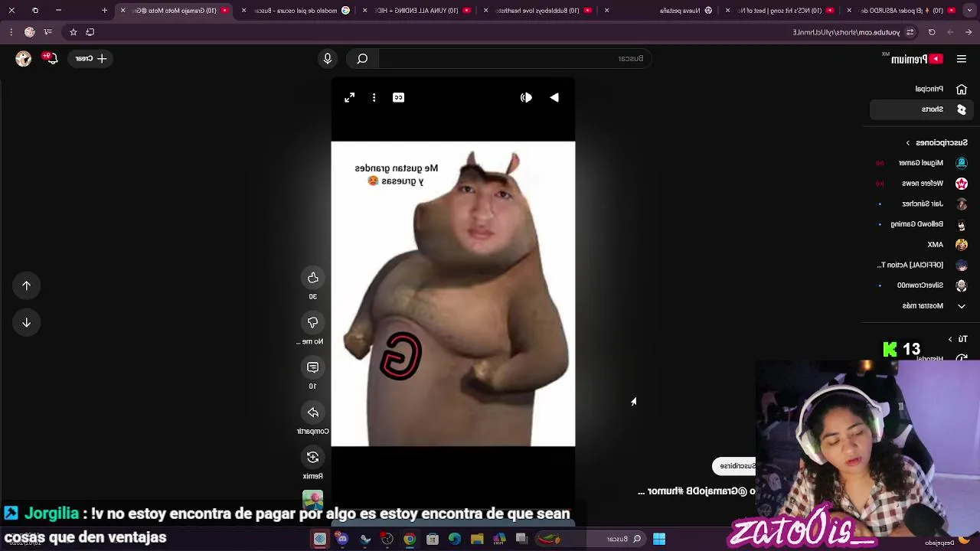Mute the Short using the volume icon
Screen dimensions: 980x551
526,97
